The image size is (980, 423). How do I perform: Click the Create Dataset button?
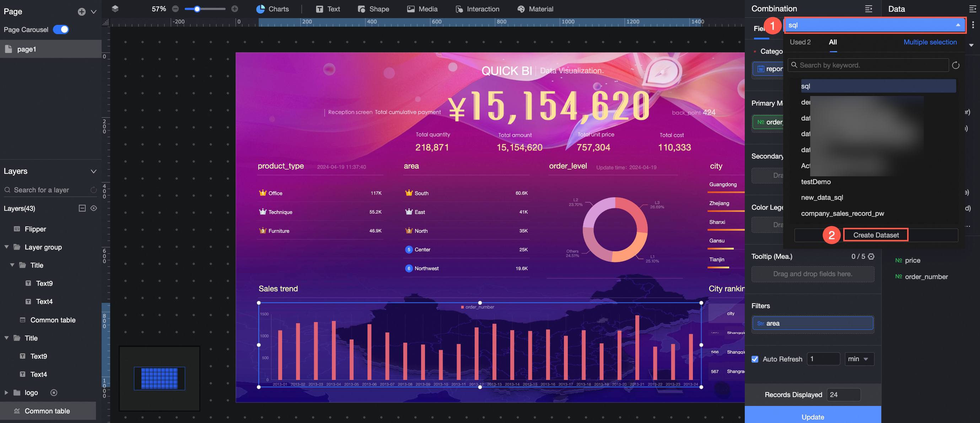876,235
